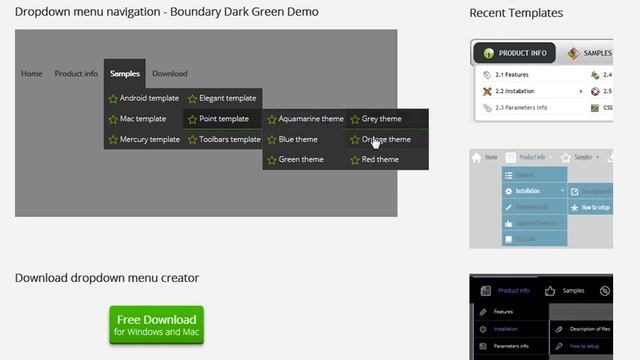Viewport: 640px width, 360px height.
Task: Click the star icon beside Blue theme
Action: tap(272, 140)
